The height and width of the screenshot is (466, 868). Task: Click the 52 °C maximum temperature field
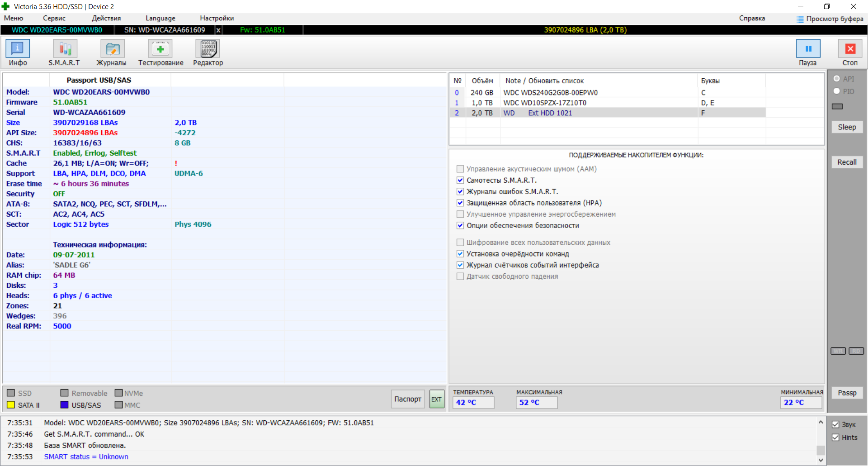[x=537, y=402]
